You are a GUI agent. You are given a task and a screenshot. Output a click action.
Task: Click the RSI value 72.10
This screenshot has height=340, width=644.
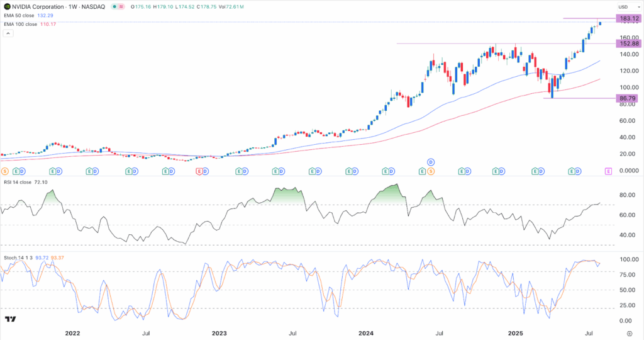click(41, 182)
